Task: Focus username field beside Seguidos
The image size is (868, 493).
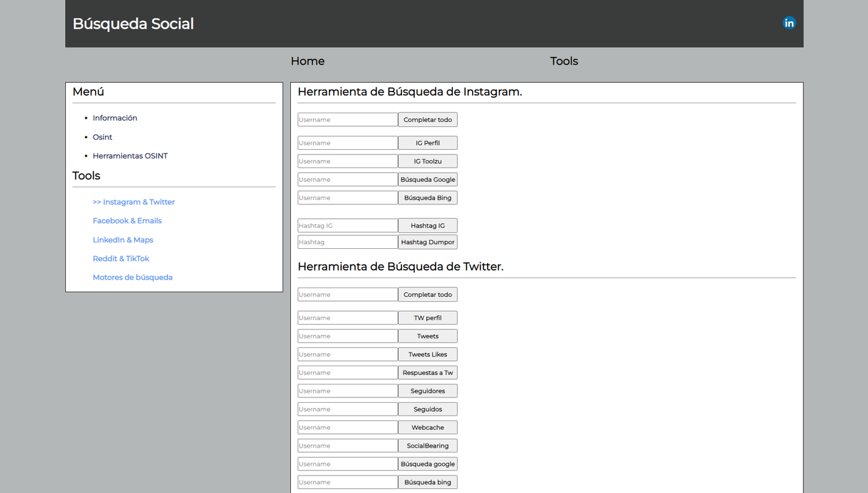Action: pos(348,410)
